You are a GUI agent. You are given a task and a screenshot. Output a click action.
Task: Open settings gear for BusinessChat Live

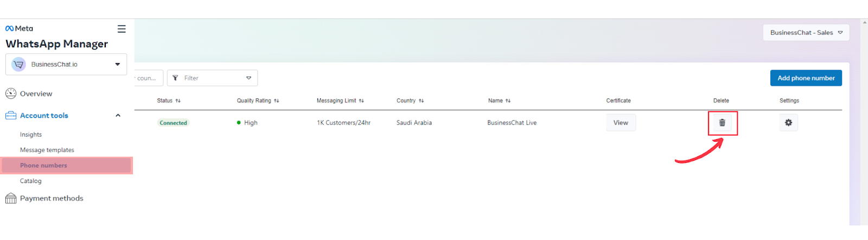[x=788, y=123]
